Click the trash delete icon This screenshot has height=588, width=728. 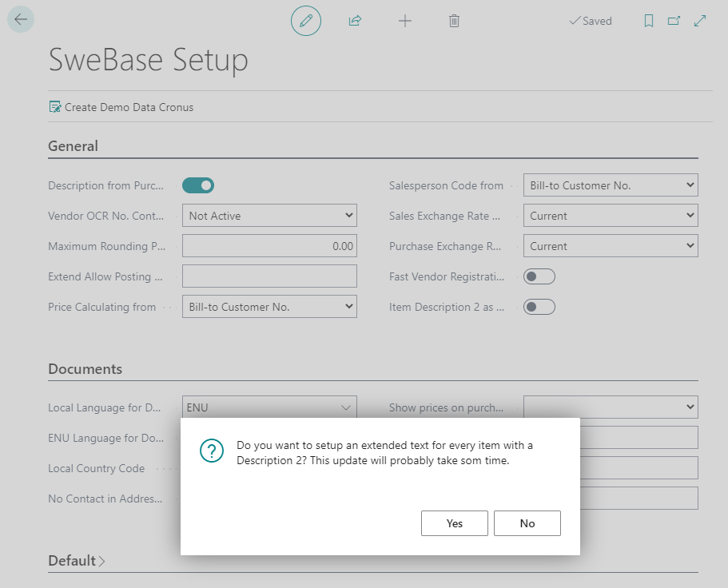pos(454,21)
